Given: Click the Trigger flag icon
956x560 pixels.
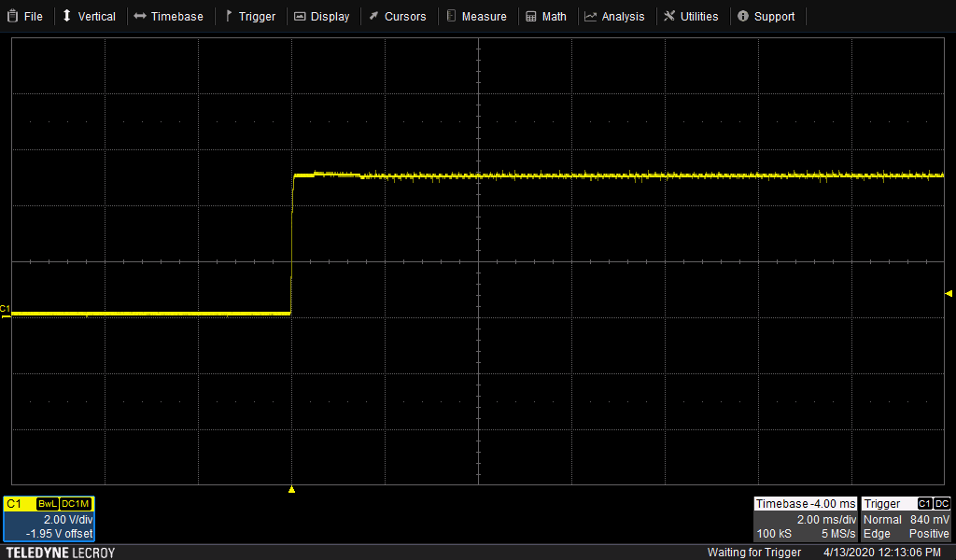Looking at the screenshot, I should [x=228, y=16].
